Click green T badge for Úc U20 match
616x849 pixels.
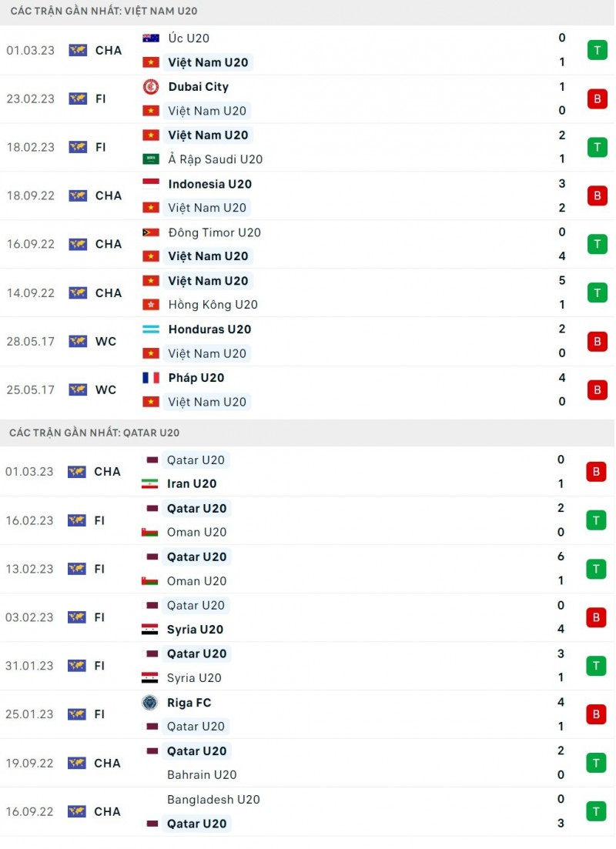(597, 50)
